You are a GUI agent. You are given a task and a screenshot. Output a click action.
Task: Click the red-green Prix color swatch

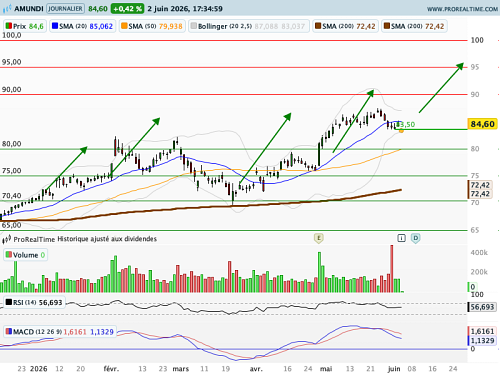[9, 26]
